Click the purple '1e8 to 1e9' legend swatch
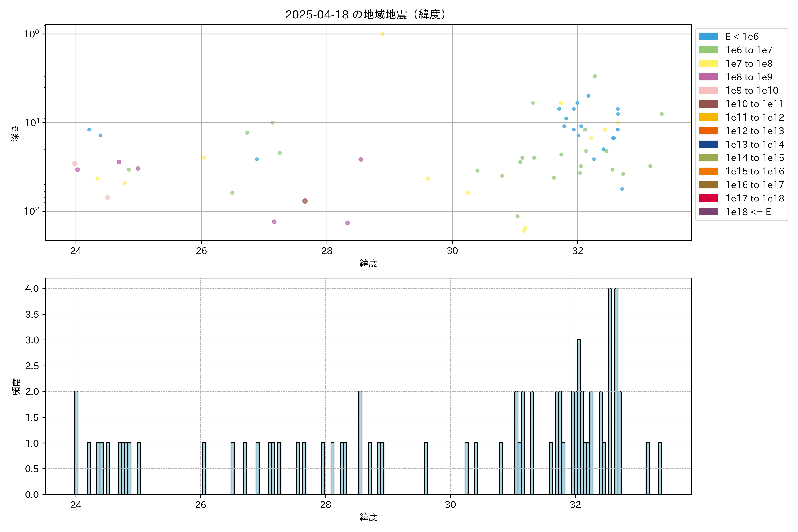 click(708, 77)
